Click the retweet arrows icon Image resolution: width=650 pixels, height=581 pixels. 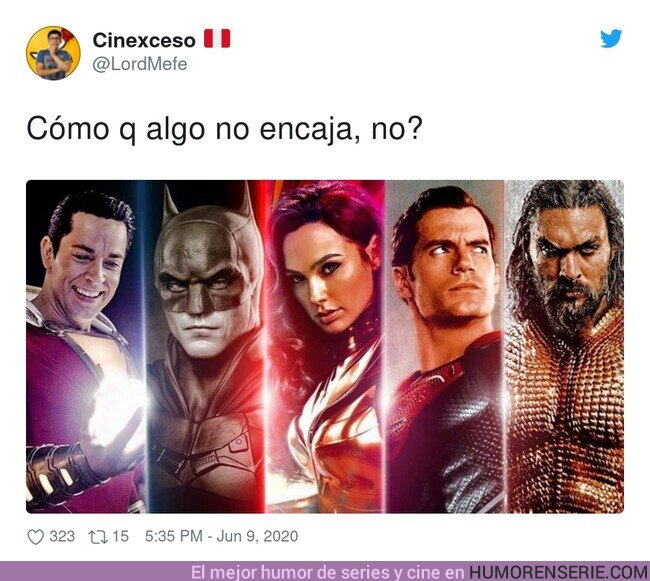tap(98, 537)
